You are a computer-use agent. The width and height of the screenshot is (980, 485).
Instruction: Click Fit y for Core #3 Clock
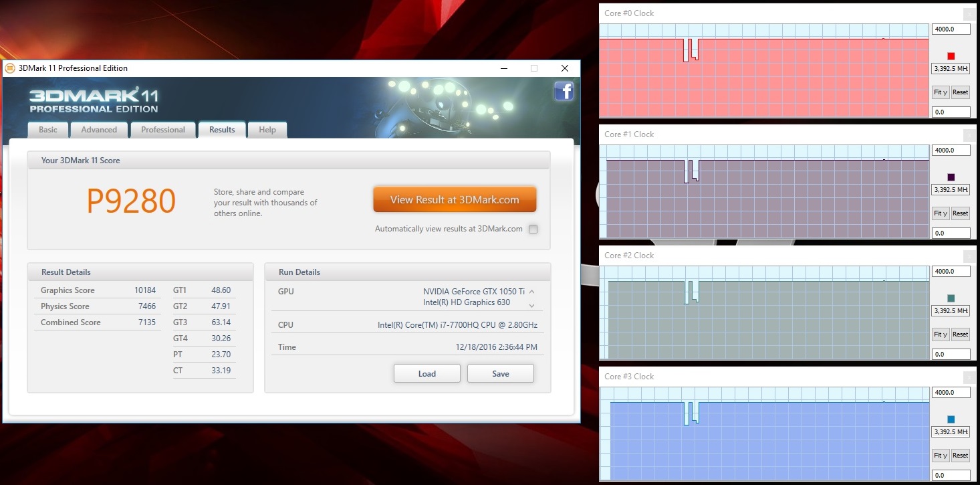[x=941, y=456]
